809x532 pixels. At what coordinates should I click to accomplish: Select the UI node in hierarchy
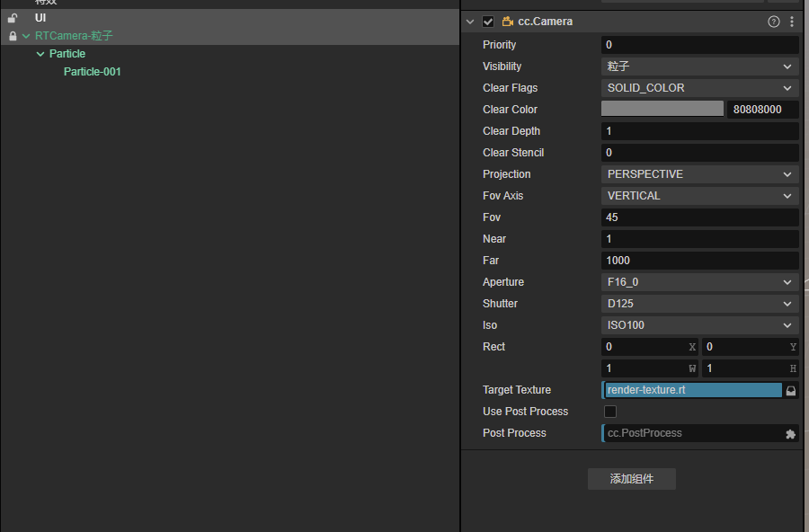point(41,18)
